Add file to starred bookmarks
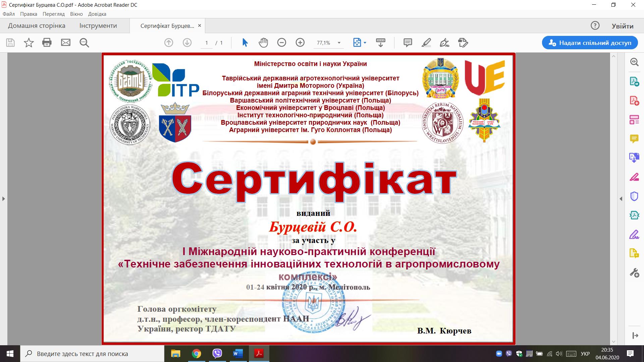Viewport: 644px width, 362px height. tap(29, 43)
